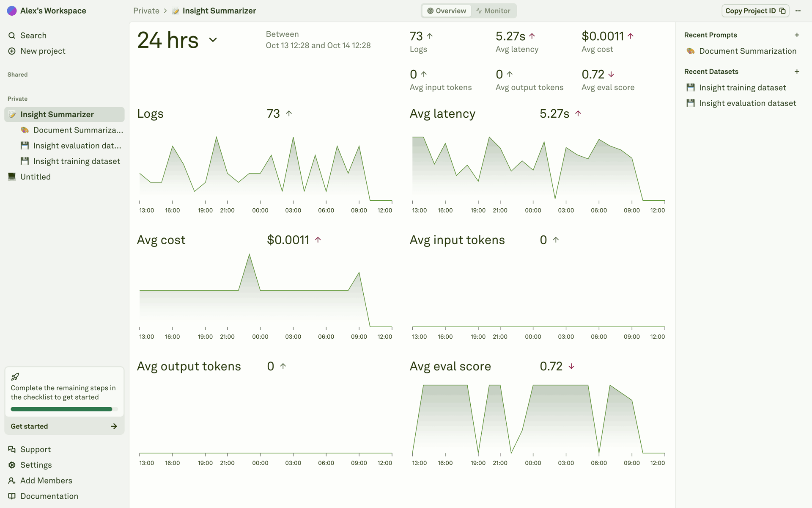
Task: Add a new prompt with the Recent Prompts plus
Action: 797,35
